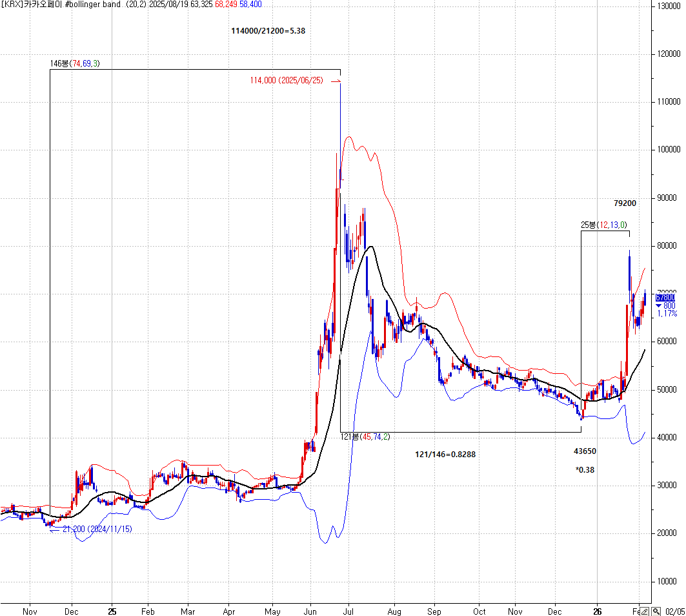Click the Jul marker on the time axis

349,611
